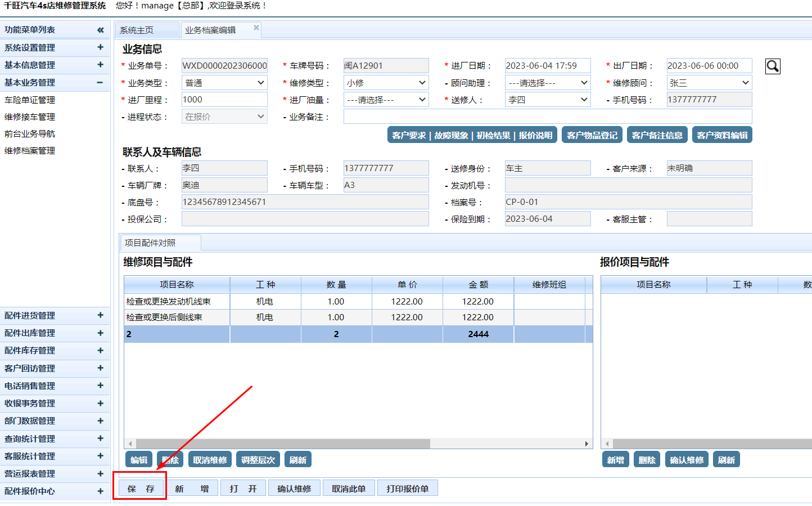Expand 电话销售管理 section
Viewport: 812px width, 506px height.
100,386
